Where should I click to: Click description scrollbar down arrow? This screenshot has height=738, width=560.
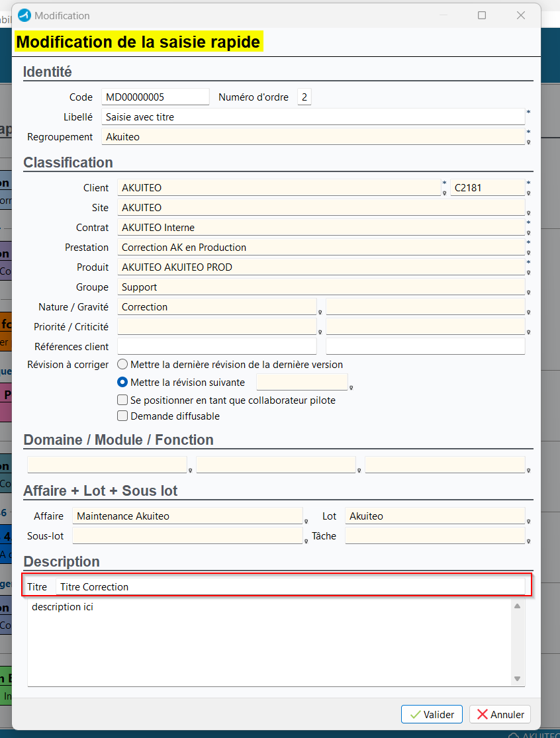[517, 678]
